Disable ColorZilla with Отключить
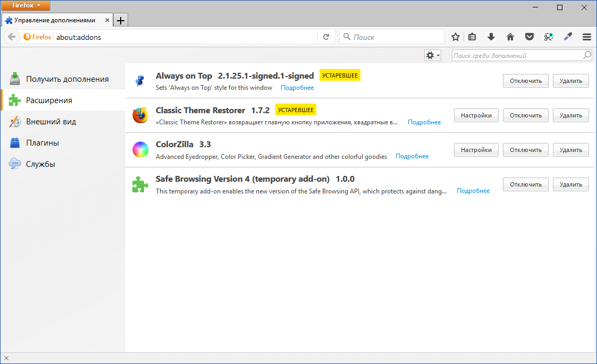Image resolution: width=597 pixels, height=364 pixels. click(525, 150)
